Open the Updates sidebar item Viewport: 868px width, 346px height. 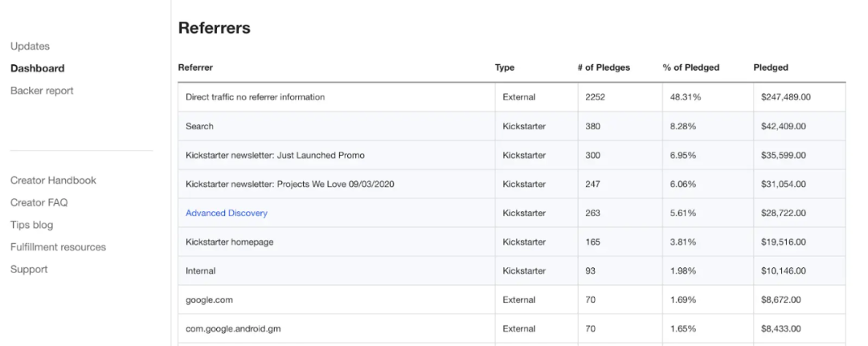(30, 47)
